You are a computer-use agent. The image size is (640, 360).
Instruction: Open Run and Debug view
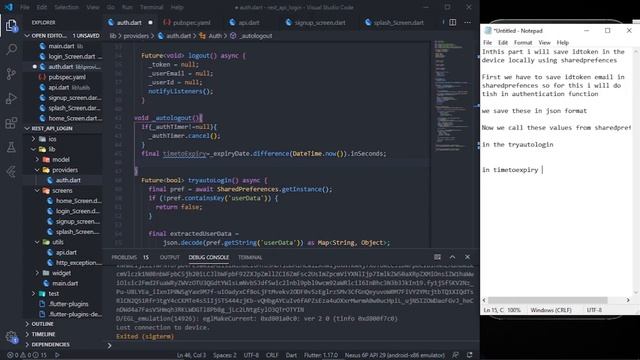pyautogui.click(x=11, y=98)
